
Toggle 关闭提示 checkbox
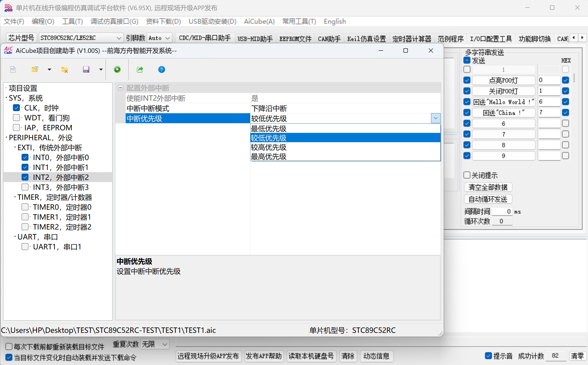(467, 175)
